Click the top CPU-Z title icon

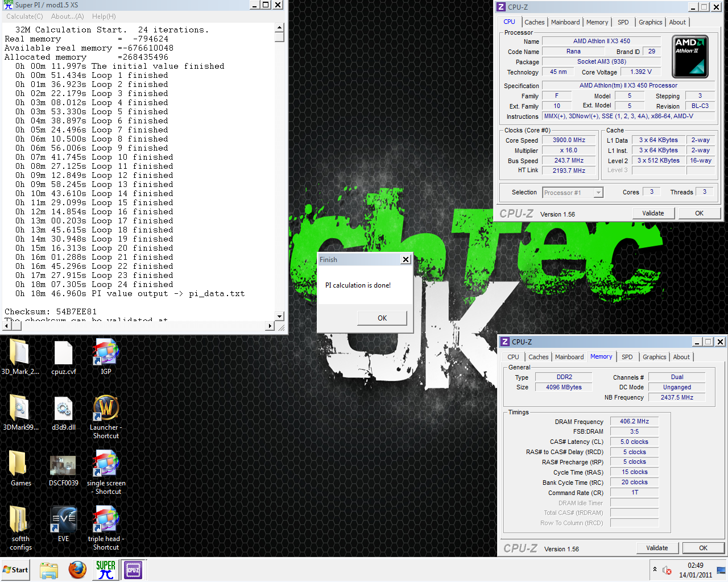click(501, 7)
